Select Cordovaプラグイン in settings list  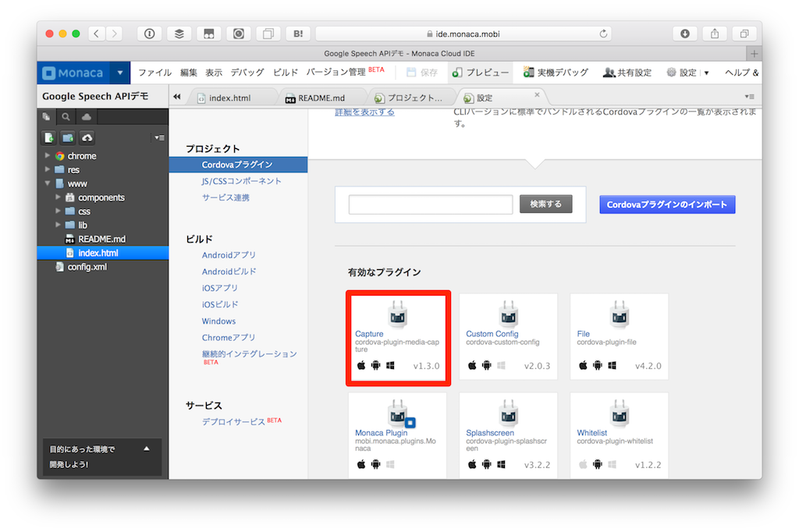239,165
